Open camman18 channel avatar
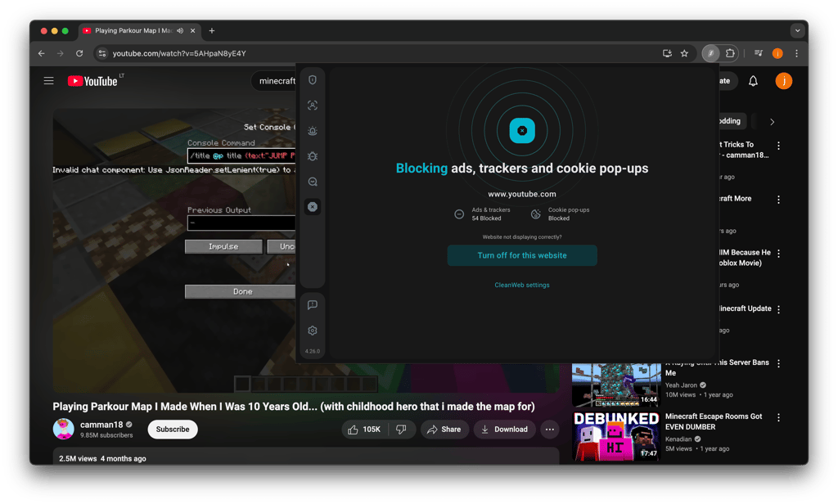 64,429
